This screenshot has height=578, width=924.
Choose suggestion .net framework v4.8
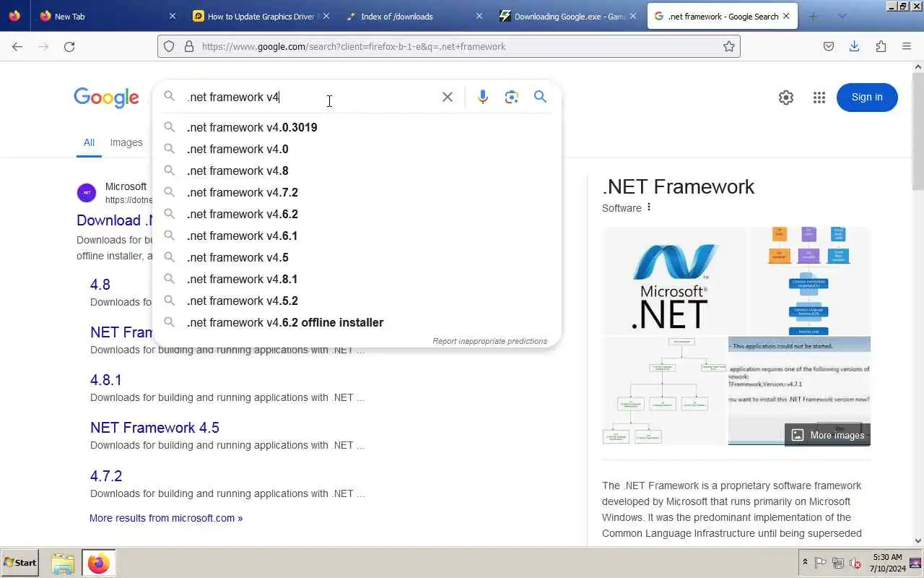pos(357,171)
